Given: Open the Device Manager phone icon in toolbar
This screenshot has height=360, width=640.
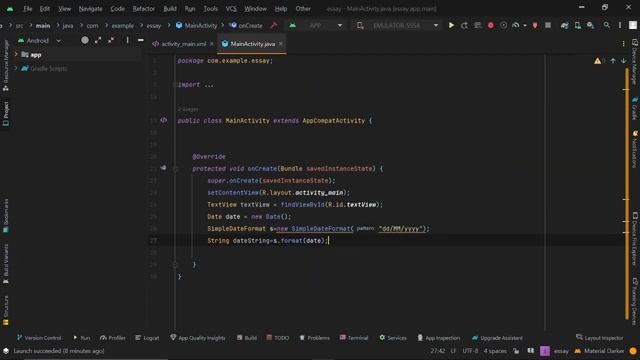Looking at the screenshot, I should tap(578, 25).
